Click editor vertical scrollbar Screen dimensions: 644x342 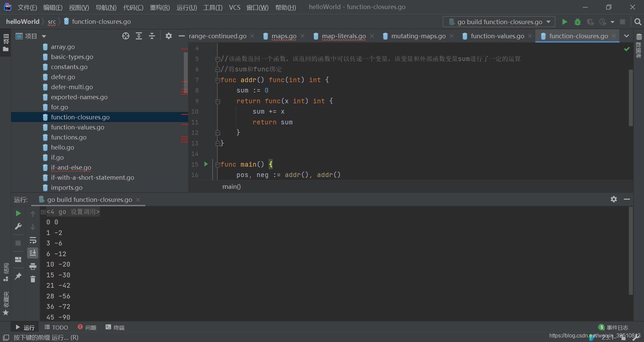coord(631,98)
